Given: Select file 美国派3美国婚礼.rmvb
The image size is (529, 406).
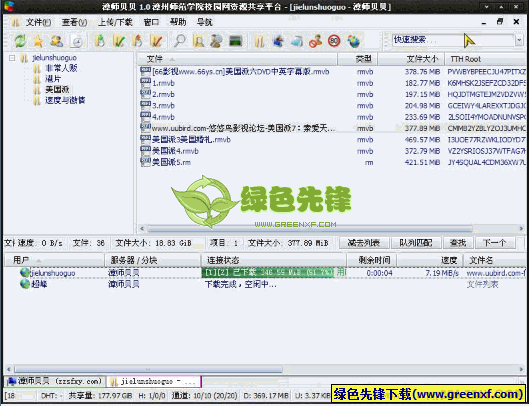Looking at the screenshot, I should click(x=191, y=139).
